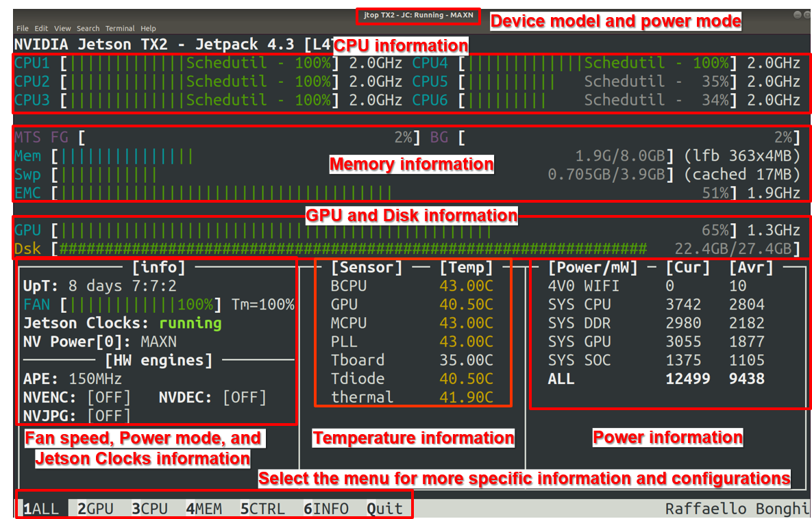Open the File menu
Viewport: 812px width, 519px height.
(22, 29)
